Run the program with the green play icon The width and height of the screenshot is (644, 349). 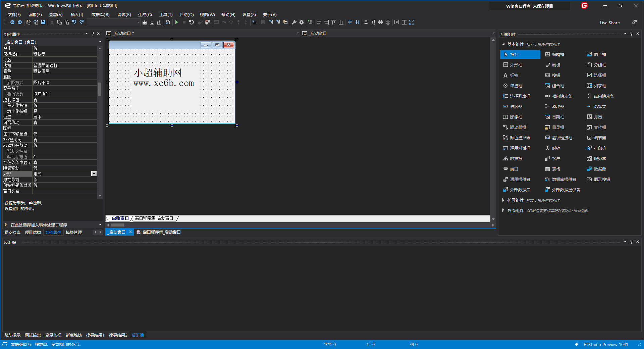[177, 22]
